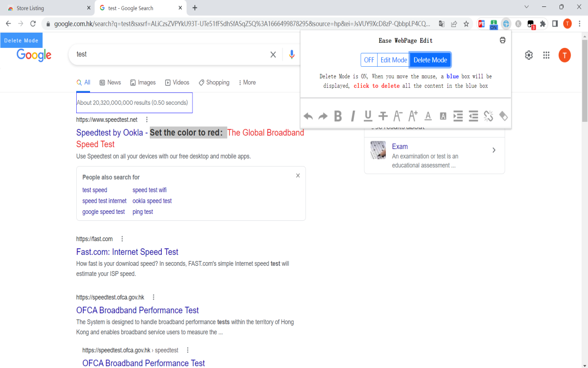Switch the extension to OFF

click(x=369, y=60)
